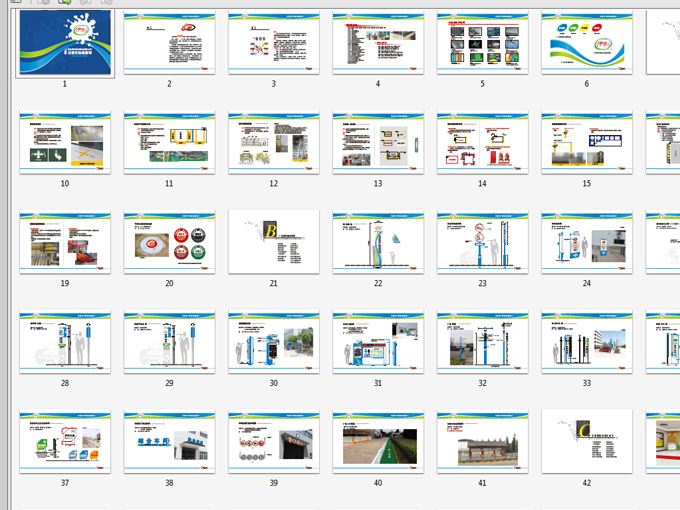The width and height of the screenshot is (680, 510).
Task: Select page 15 thumbnail
Action: (x=587, y=142)
